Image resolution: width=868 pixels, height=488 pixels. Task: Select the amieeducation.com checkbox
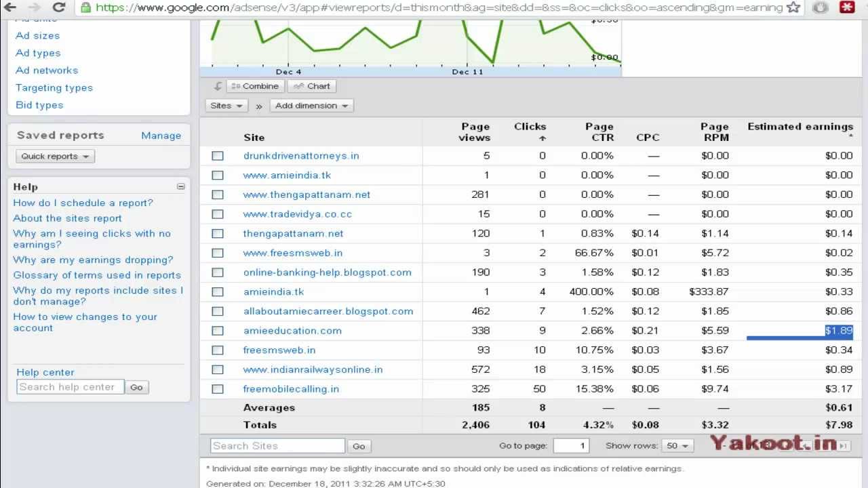coord(218,331)
